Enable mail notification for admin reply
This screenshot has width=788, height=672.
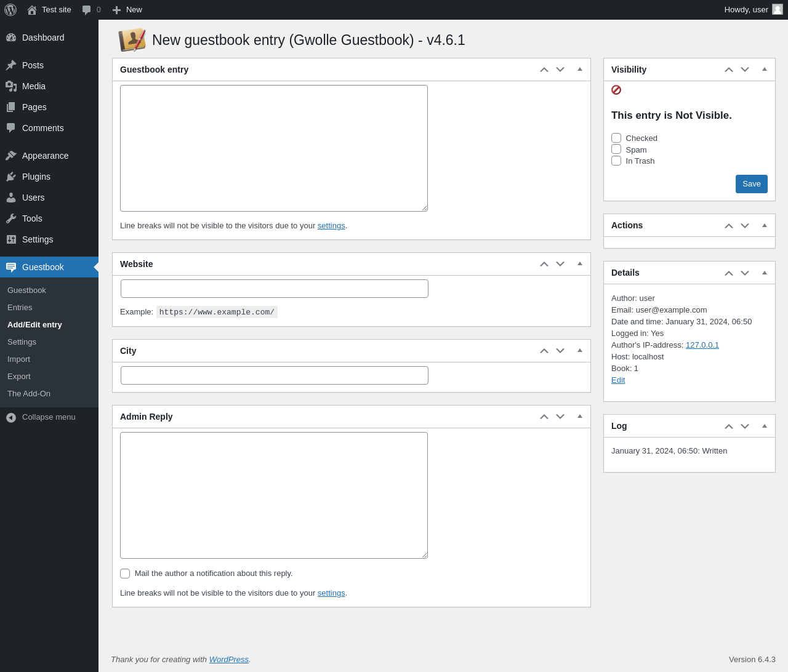125,574
